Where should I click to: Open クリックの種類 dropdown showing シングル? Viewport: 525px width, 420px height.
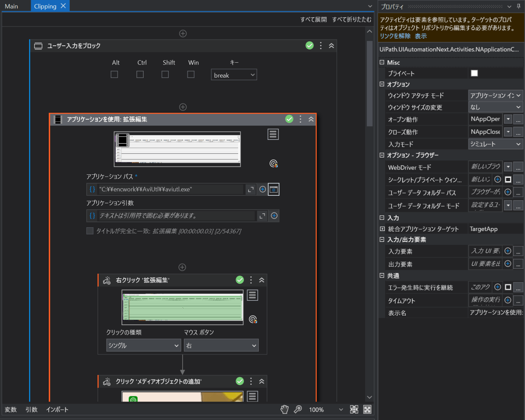[x=144, y=345]
